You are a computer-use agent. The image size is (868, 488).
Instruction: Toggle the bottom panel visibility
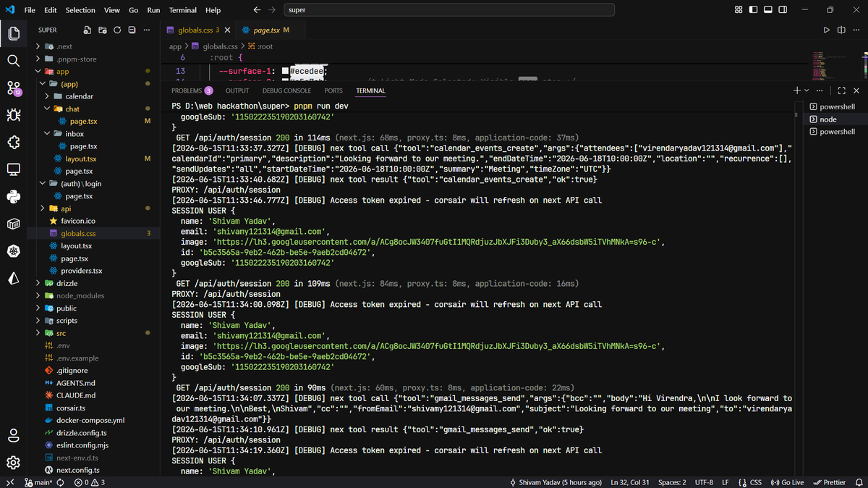(768, 10)
